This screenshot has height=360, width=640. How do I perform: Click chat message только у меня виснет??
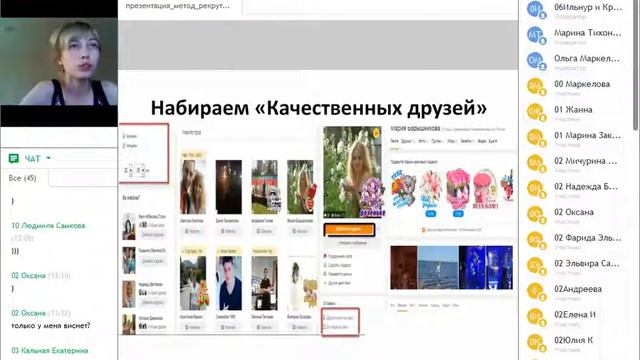(x=51, y=326)
